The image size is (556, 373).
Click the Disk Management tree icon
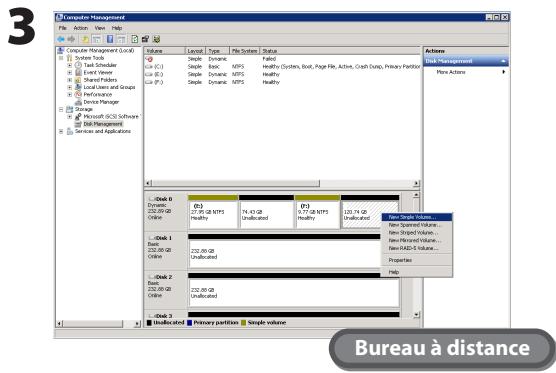(x=78, y=124)
